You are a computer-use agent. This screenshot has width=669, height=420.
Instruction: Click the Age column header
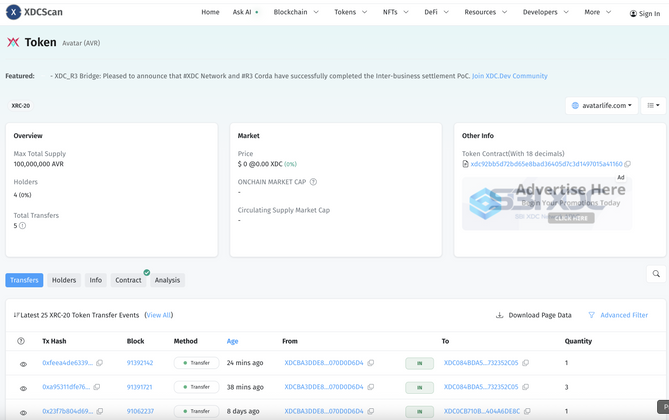pos(233,341)
